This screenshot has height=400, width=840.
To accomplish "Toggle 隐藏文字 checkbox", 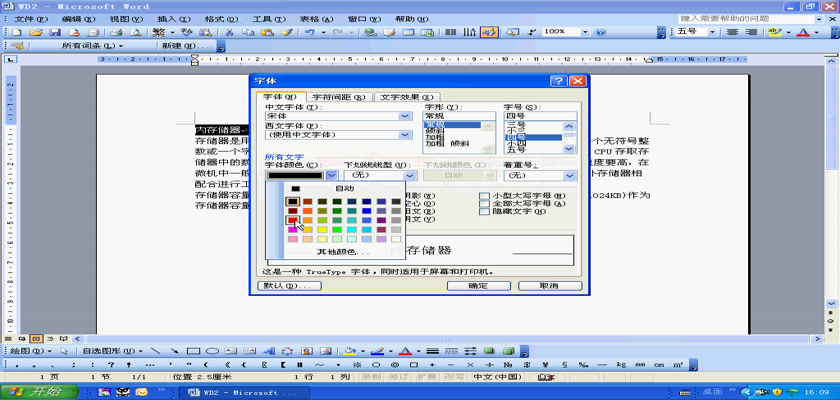I will click(484, 212).
